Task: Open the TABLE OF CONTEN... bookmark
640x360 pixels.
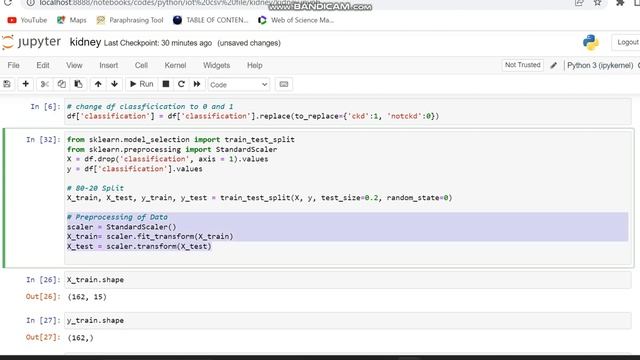Action: pyautogui.click(x=211, y=20)
